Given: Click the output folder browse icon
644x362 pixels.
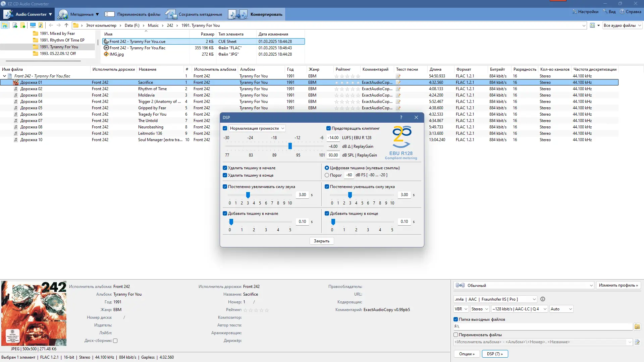Looking at the screenshot, I should (x=637, y=326).
